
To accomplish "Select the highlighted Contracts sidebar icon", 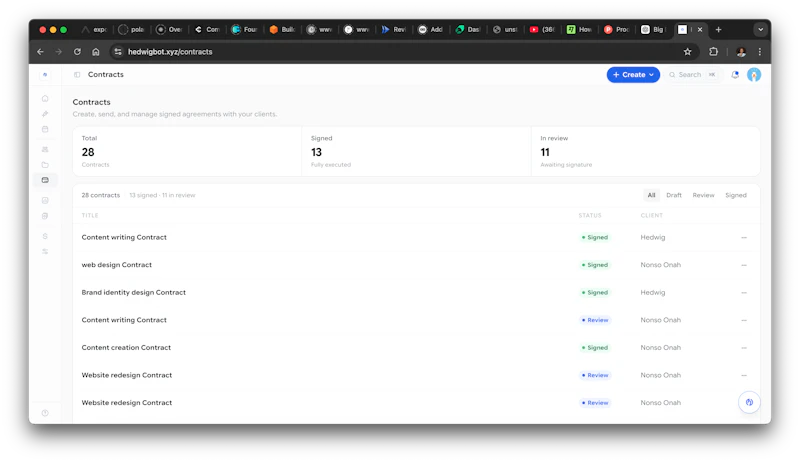I will coord(45,180).
